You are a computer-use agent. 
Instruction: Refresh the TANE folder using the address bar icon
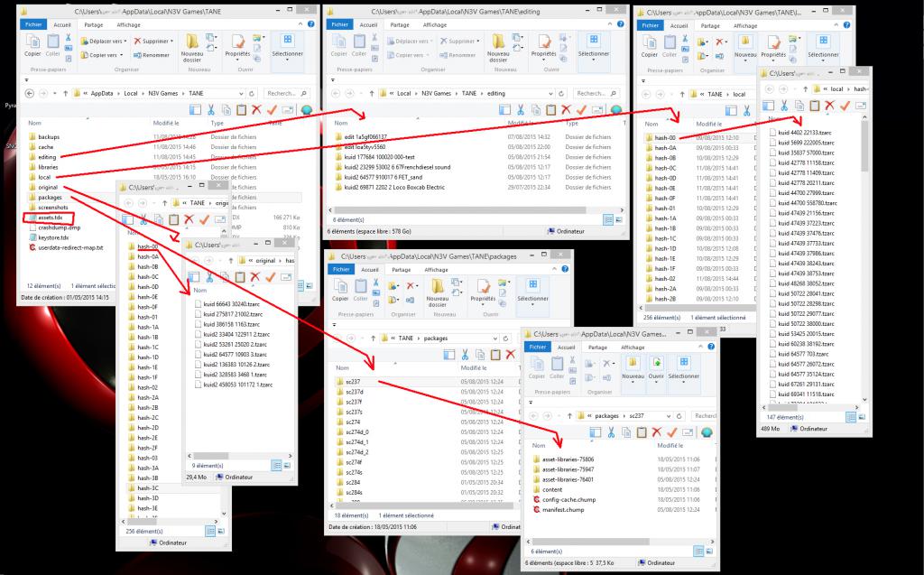click(252, 93)
